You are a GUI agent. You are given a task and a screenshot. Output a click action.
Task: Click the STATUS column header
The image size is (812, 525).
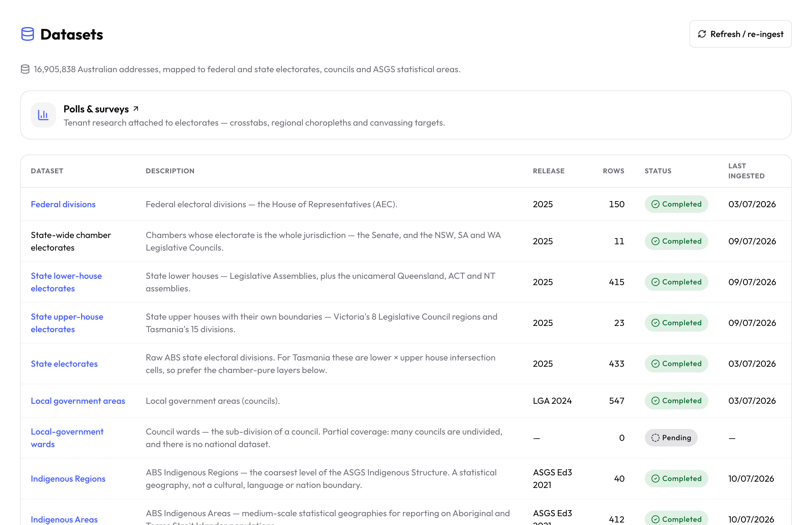coord(658,171)
